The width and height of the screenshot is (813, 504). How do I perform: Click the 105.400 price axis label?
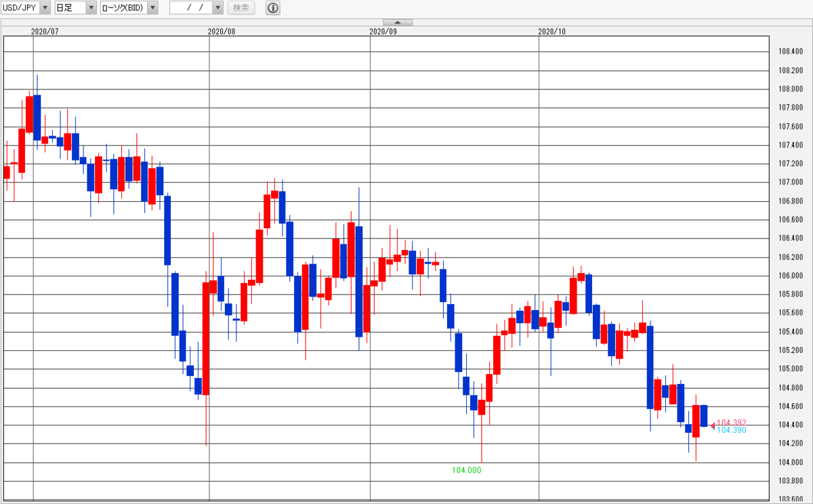(791, 332)
